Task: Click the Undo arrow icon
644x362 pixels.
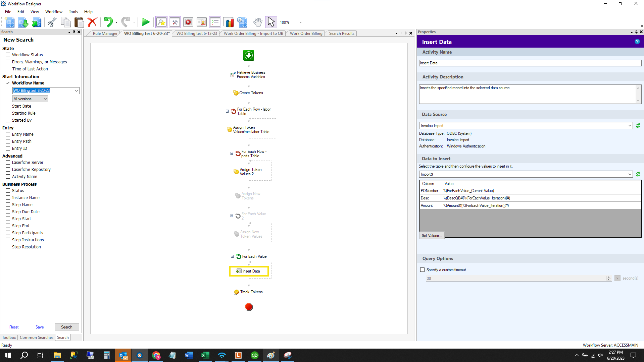Action: (108, 22)
